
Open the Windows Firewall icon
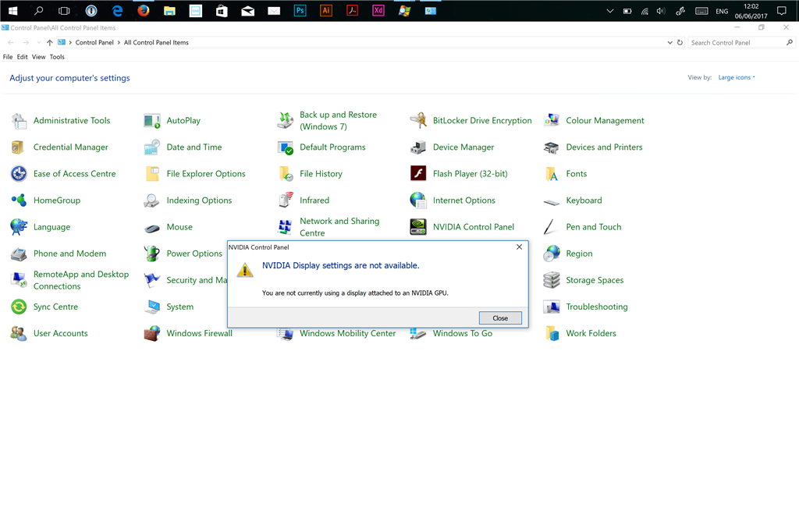(152, 333)
